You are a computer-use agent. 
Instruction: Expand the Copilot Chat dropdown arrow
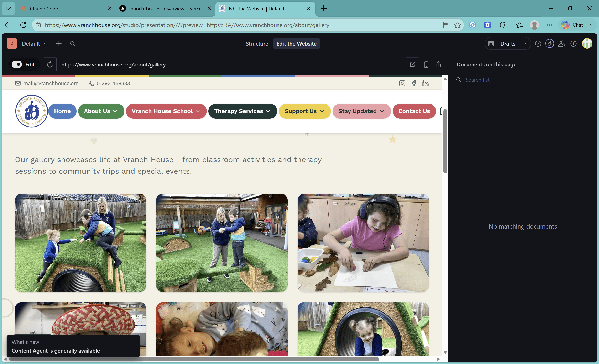592,25
